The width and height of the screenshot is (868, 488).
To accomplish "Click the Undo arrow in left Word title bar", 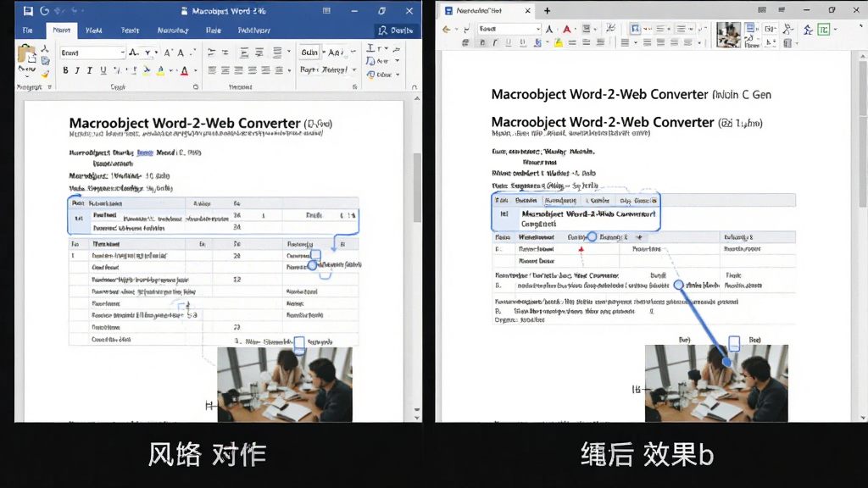I will [44, 10].
